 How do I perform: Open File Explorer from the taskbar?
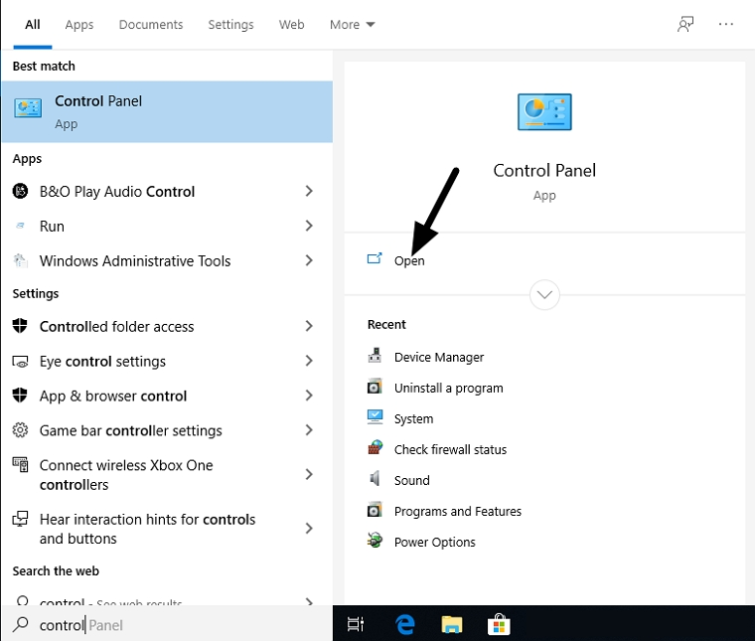click(x=452, y=624)
